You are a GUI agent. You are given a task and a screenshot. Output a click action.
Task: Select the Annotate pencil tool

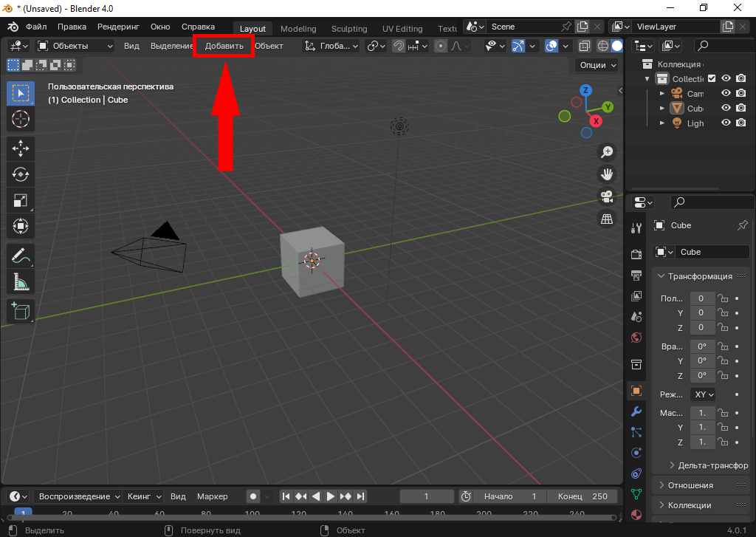coord(21,256)
